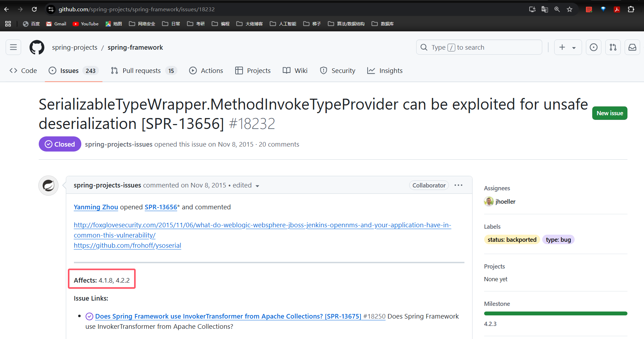
Task: Go forward with the browser forward arrow
Action: (20, 9)
